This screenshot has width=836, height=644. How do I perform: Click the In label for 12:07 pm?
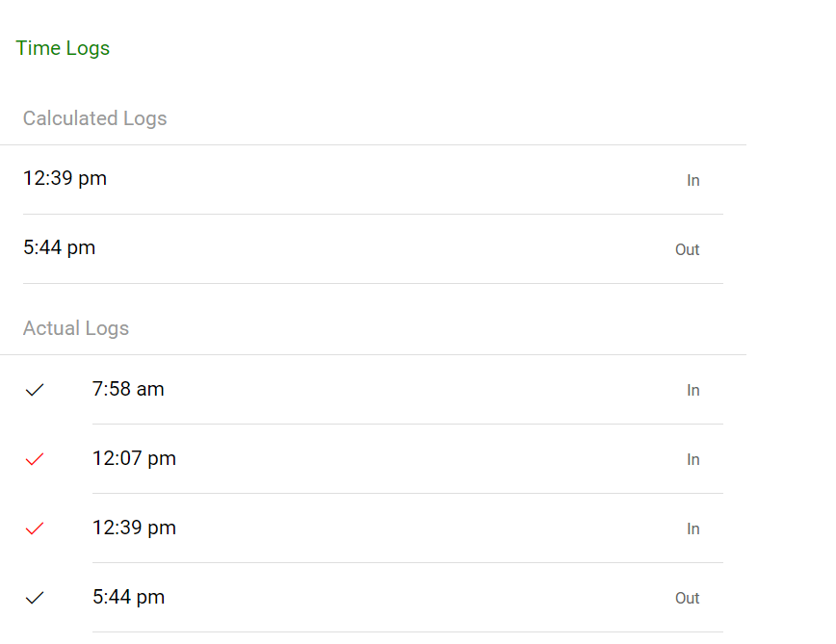tap(692, 459)
